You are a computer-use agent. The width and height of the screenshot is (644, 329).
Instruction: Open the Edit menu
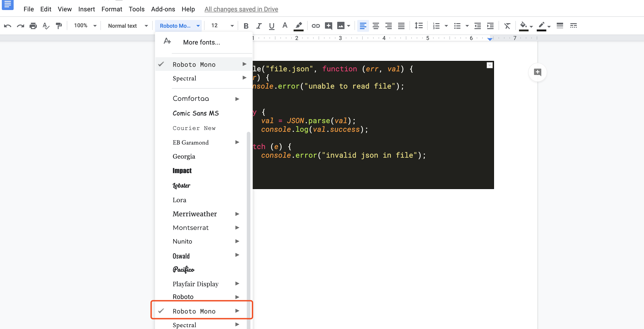pos(46,9)
